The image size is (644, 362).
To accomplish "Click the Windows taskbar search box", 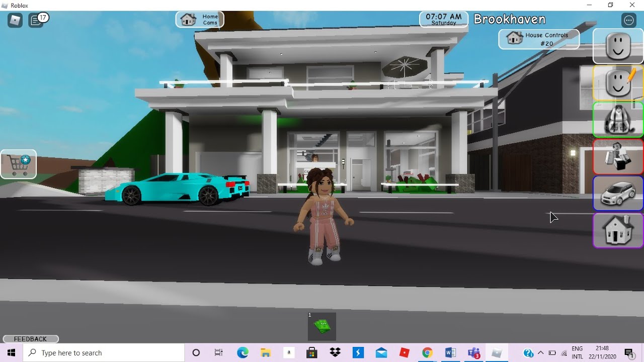I will pyautogui.click(x=104, y=353).
